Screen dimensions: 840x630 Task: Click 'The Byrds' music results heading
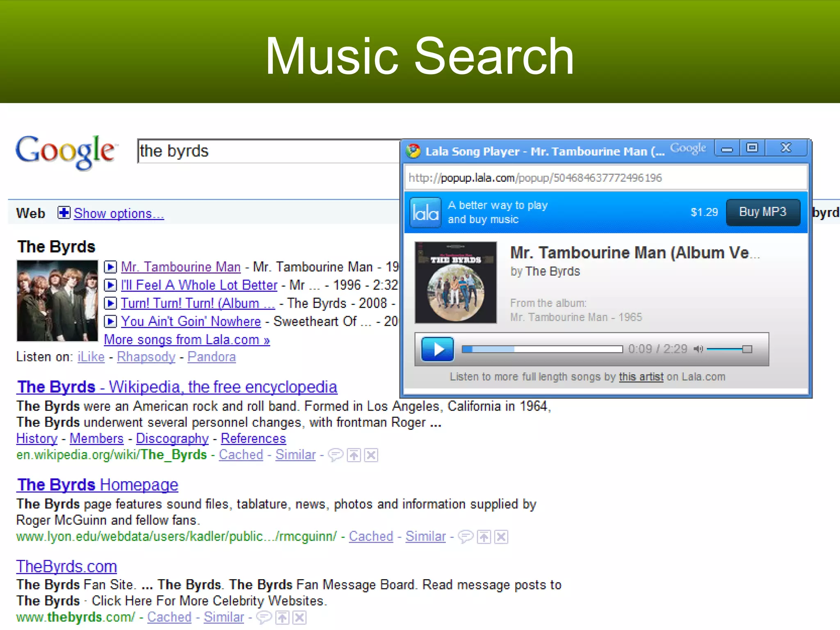click(56, 247)
